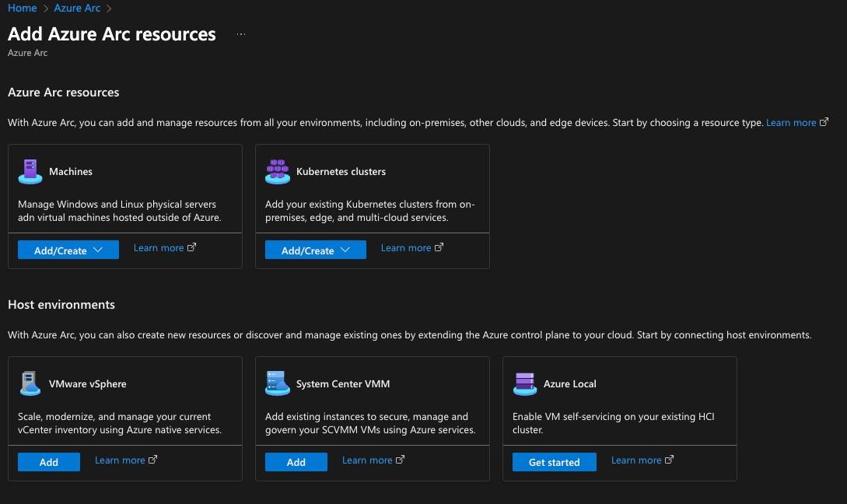Viewport: 847px width, 504px height.
Task: Click the 'Azure Arc resources' section heading
Action: (x=63, y=93)
